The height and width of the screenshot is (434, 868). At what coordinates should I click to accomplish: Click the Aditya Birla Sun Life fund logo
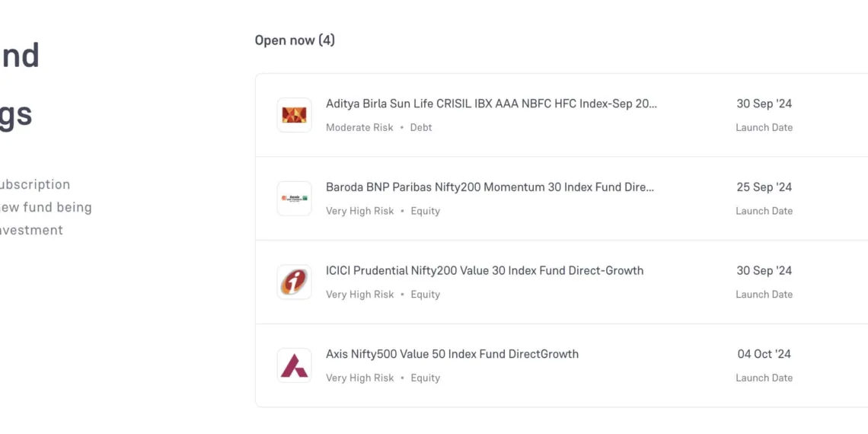(x=294, y=115)
